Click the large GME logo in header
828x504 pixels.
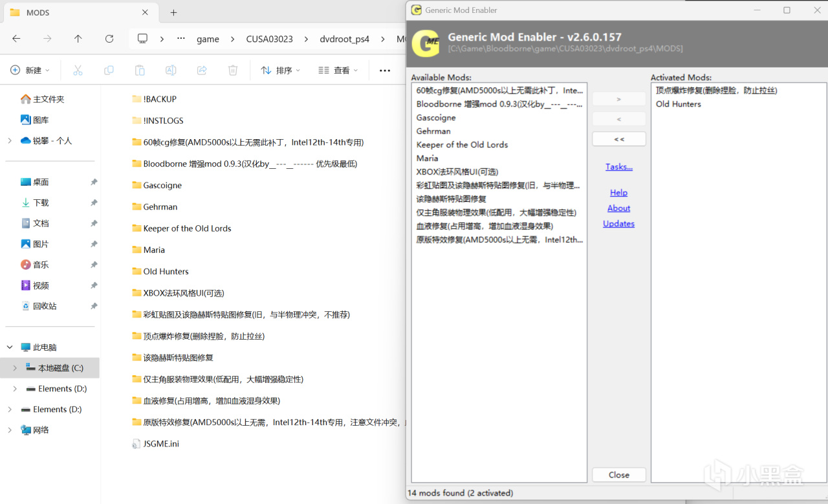tap(426, 43)
